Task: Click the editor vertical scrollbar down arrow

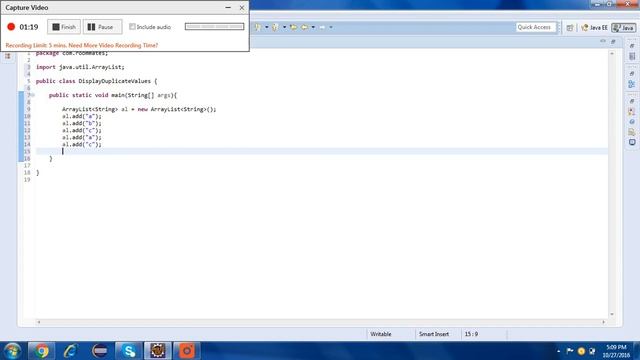Action: click(611, 314)
